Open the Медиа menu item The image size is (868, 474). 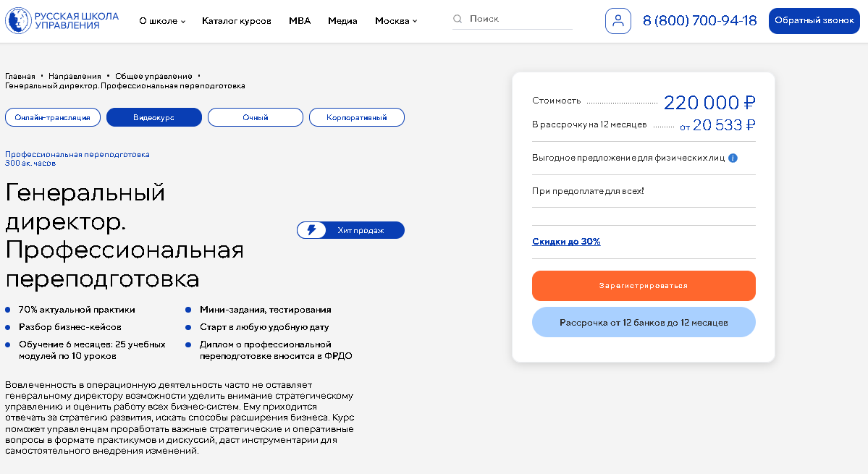[x=342, y=21]
